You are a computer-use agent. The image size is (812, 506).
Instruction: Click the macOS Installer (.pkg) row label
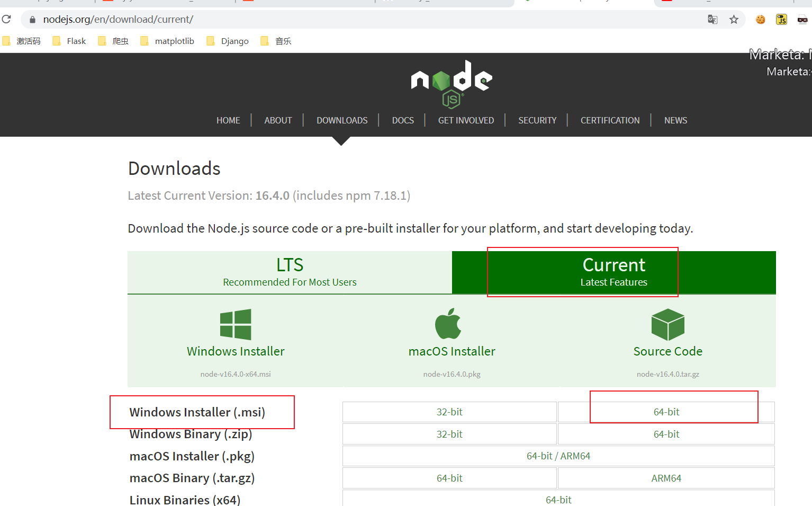click(x=192, y=456)
